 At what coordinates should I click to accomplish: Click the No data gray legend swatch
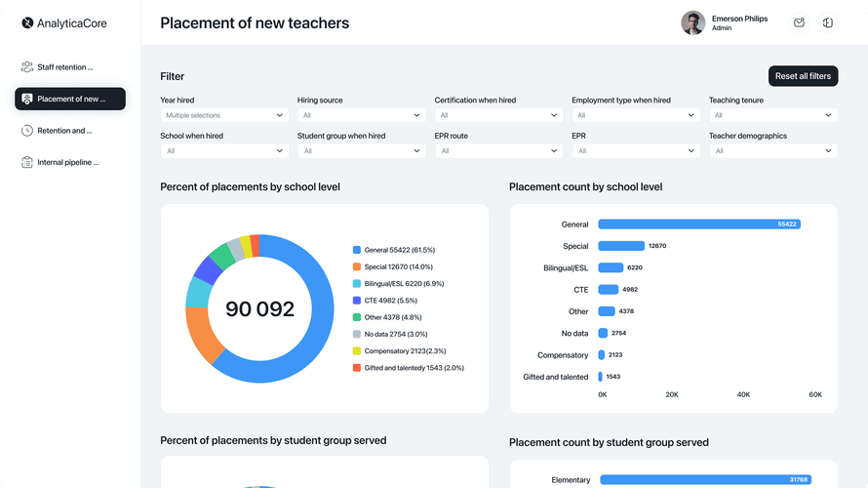click(357, 334)
